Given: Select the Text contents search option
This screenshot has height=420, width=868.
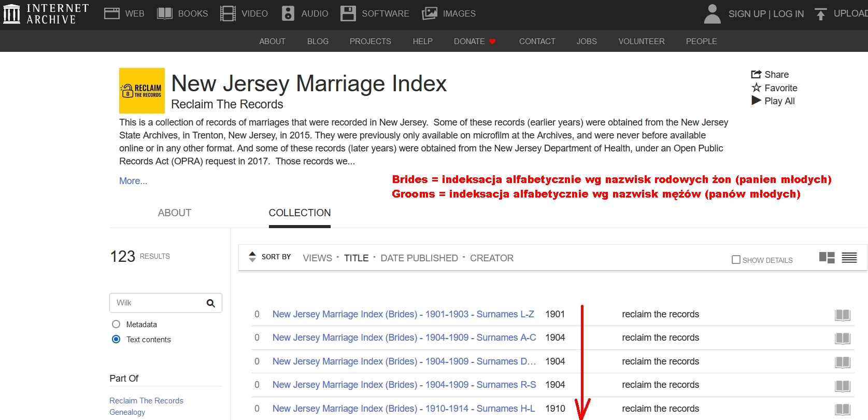Looking at the screenshot, I should point(116,339).
